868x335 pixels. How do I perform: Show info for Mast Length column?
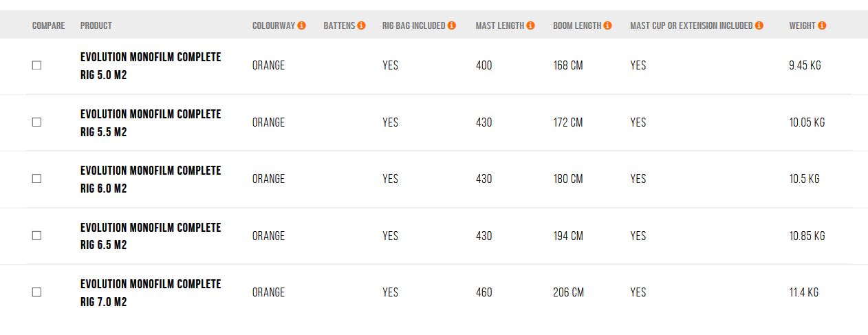point(530,25)
